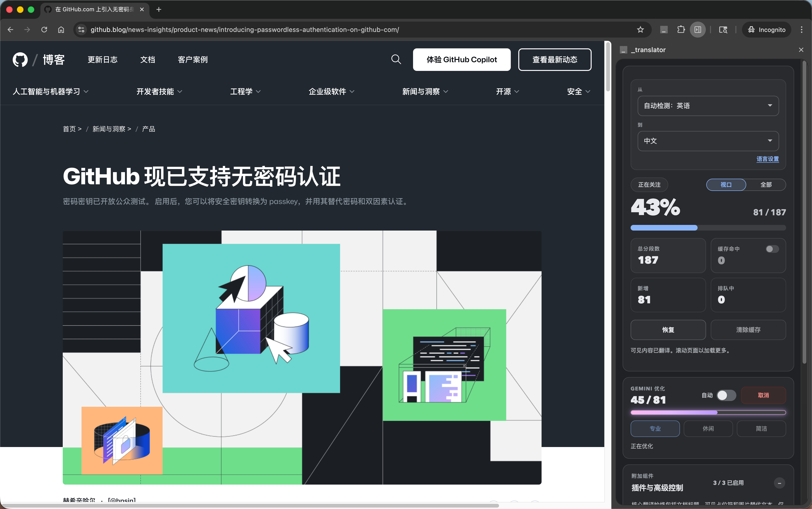Click the _translator extension toolbar icon
The width and height of the screenshot is (812, 509).
[x=664, y=30]
